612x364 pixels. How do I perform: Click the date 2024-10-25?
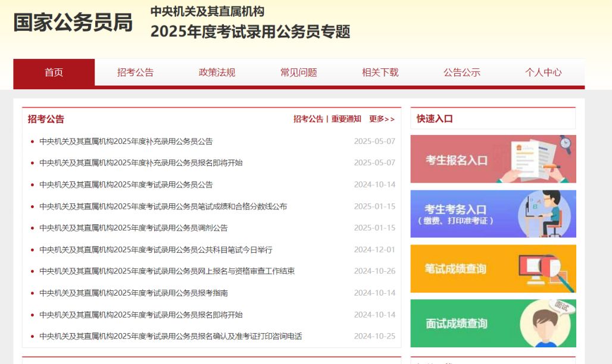[x=374, y=336]
